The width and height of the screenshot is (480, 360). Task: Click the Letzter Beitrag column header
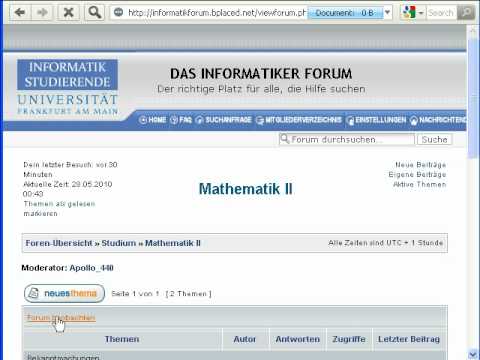click(409, 339)
